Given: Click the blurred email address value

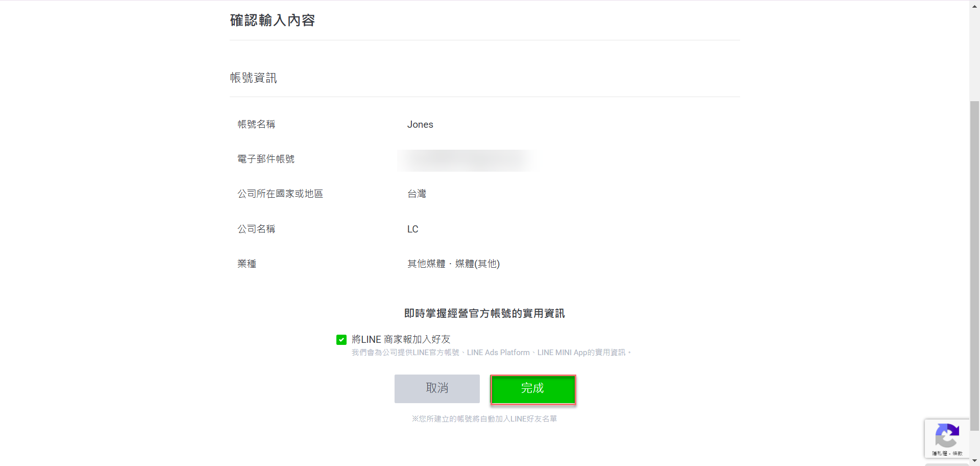Looking at the screenshot, I should tap(467, 160).
